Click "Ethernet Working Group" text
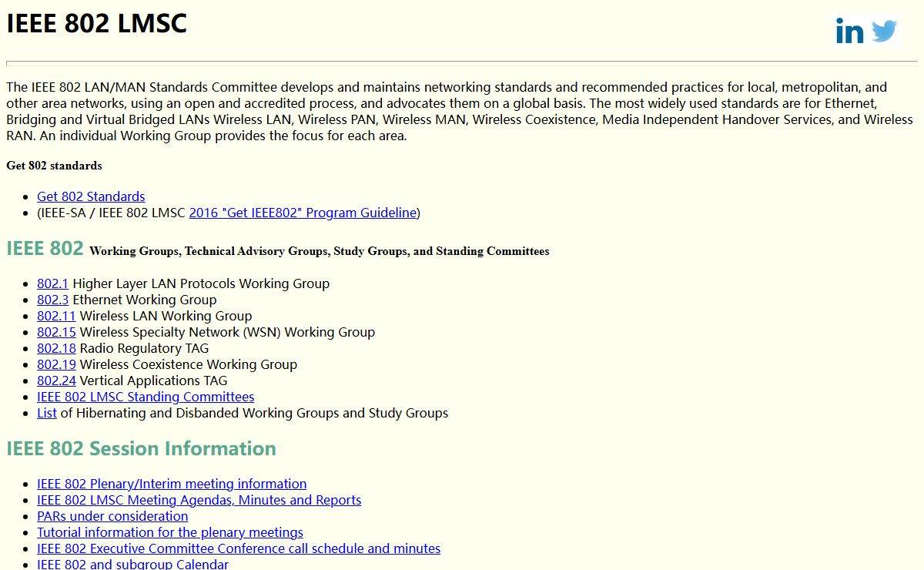The image size is (924, 570). pos(145,300)
